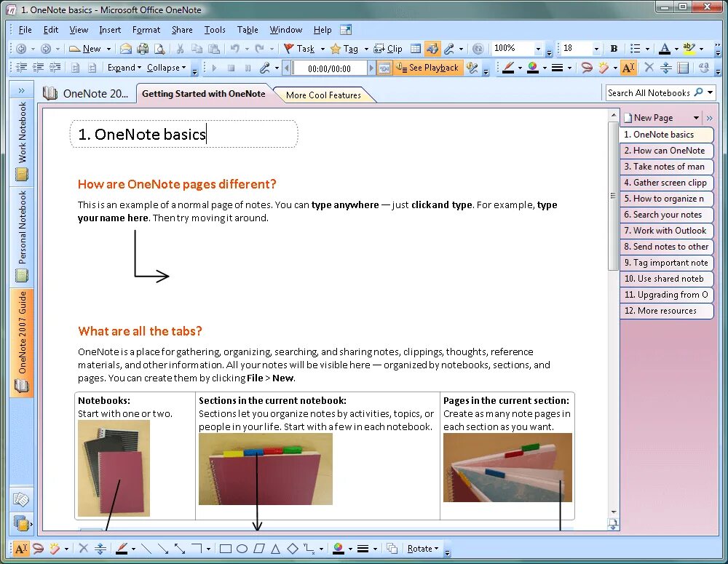Open the Work Notebook in navigation bar

click(x=21, y=142)
